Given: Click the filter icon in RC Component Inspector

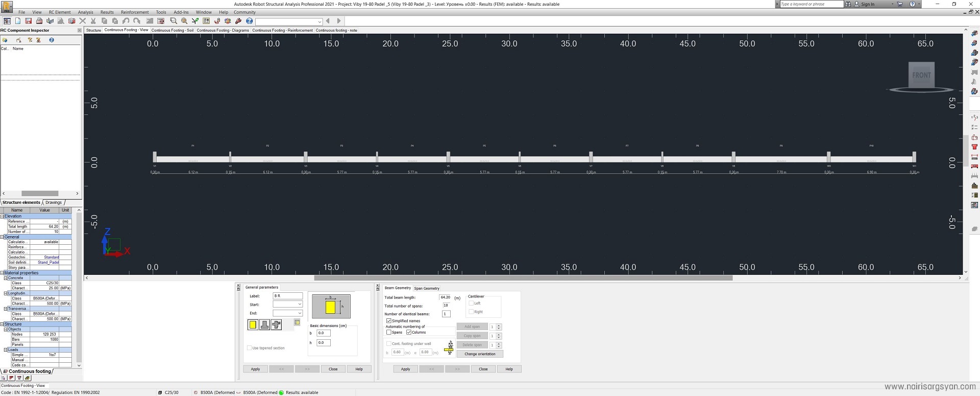Looking at the screenshot, I should 30,40.
